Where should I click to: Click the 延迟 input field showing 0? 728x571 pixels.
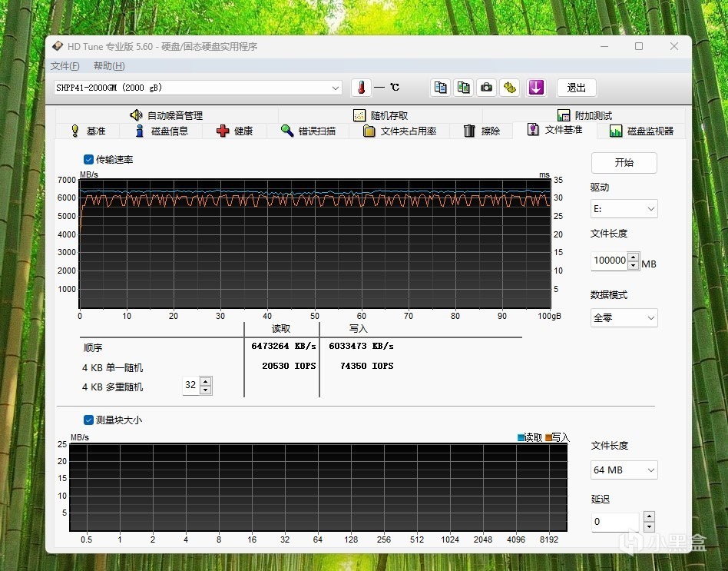pos(616,522)
